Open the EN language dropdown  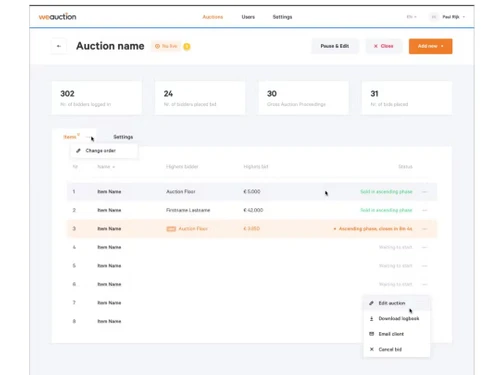(412, 17)
